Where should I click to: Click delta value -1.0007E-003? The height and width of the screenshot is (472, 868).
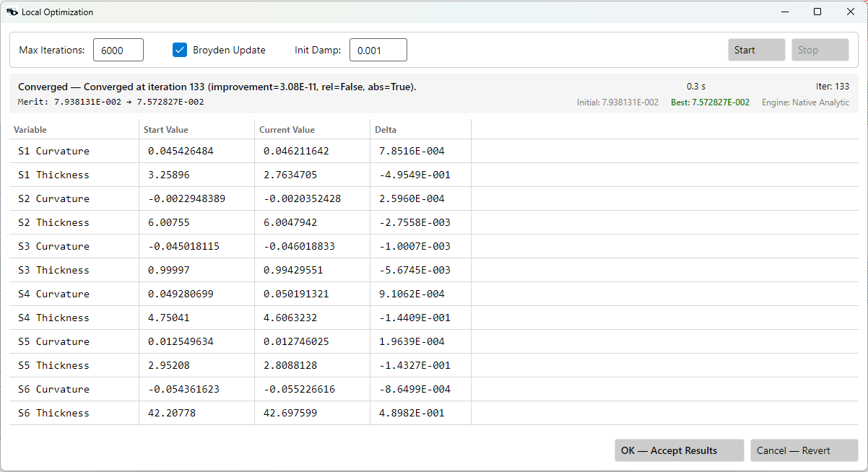[415, 246]
